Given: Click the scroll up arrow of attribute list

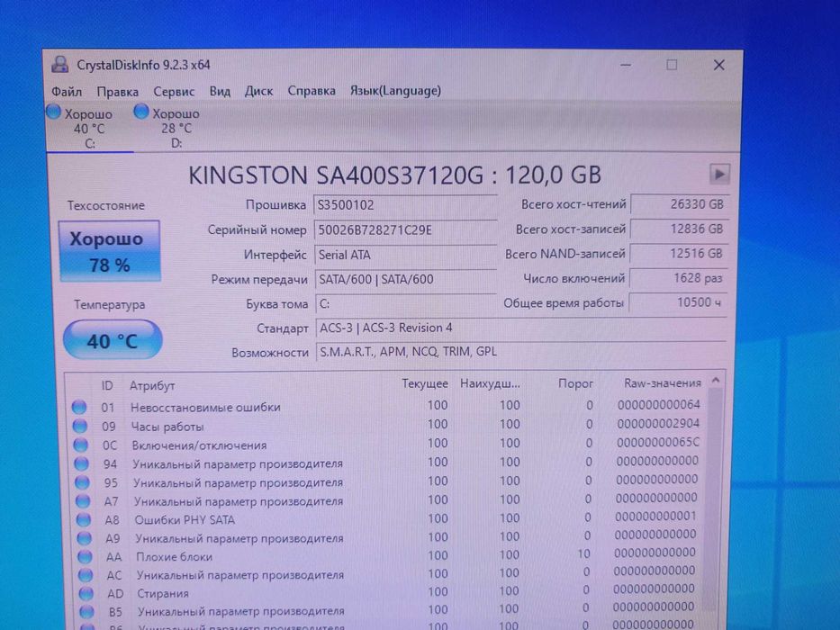Looking at the screenshot, I should tap(716, 381).
